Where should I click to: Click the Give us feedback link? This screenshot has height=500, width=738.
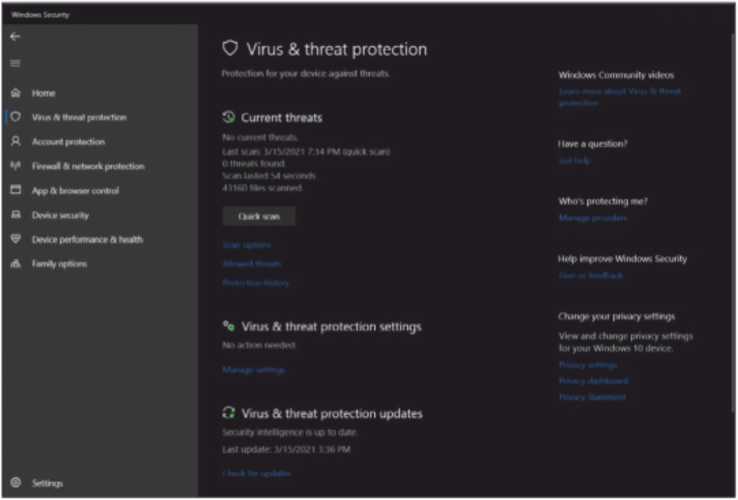(591, 276)
